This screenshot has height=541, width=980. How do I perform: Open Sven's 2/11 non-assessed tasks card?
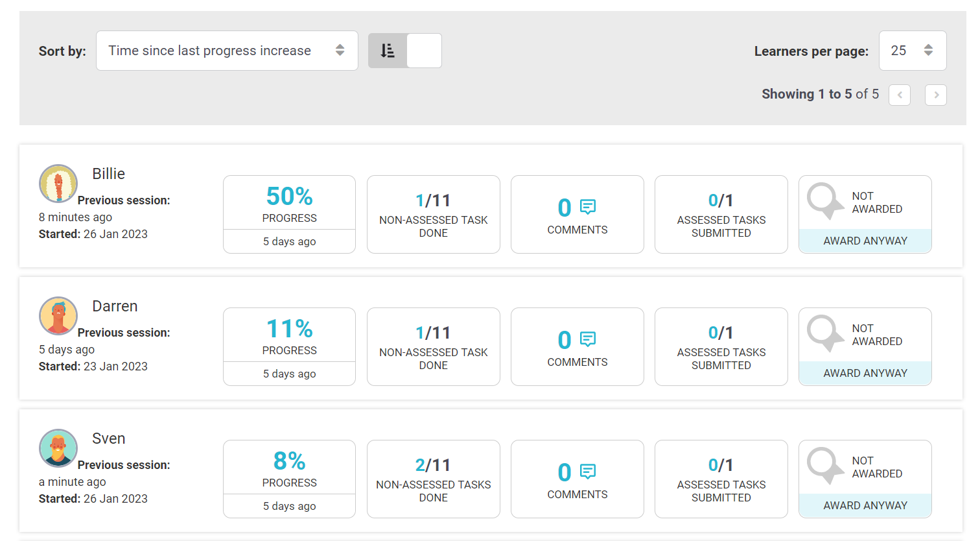point(433,479)
